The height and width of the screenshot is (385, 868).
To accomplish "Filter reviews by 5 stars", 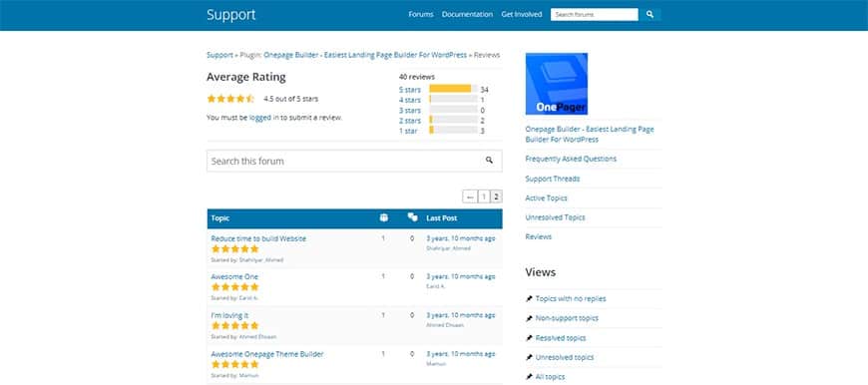I will [410, 89].
